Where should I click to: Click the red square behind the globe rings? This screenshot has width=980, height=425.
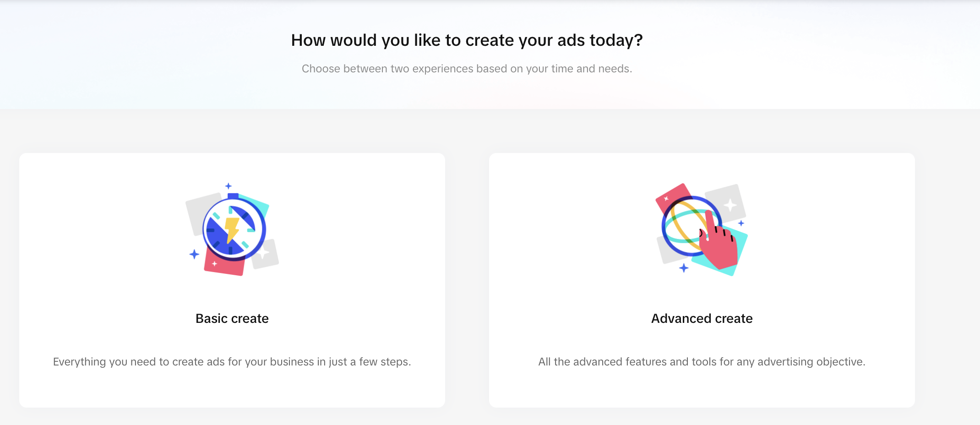pos(670,196)
